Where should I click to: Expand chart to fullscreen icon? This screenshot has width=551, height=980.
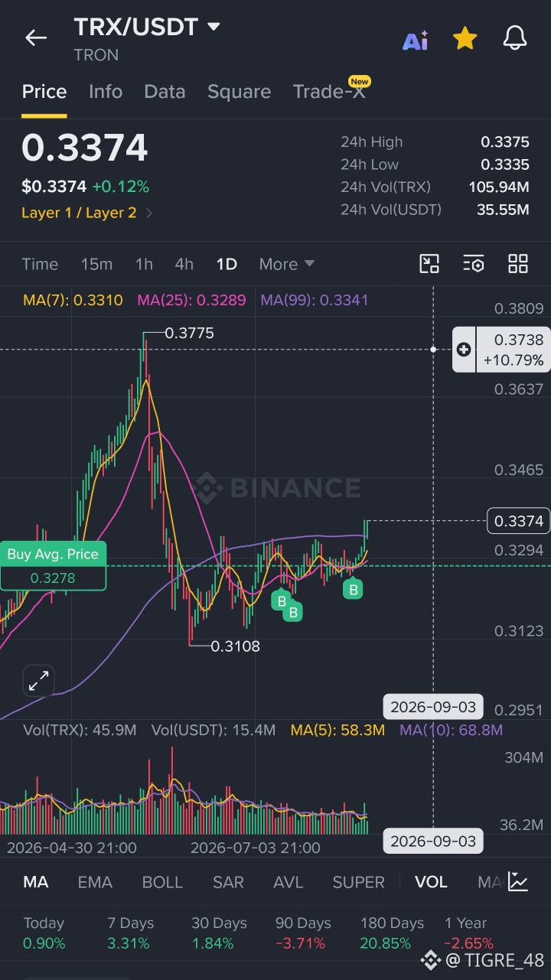39,680
